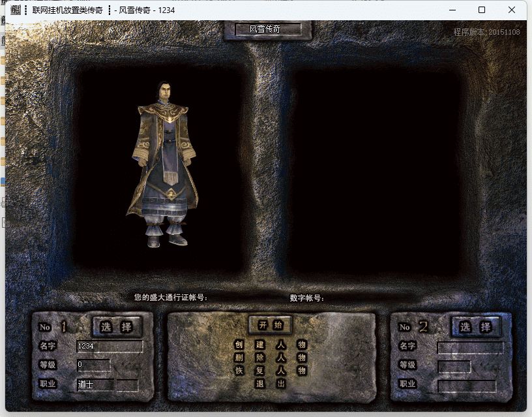The width and height of the screenshot is (532, 417).
Task: Click the 等级 field showing 0
Action: [93, 365]
